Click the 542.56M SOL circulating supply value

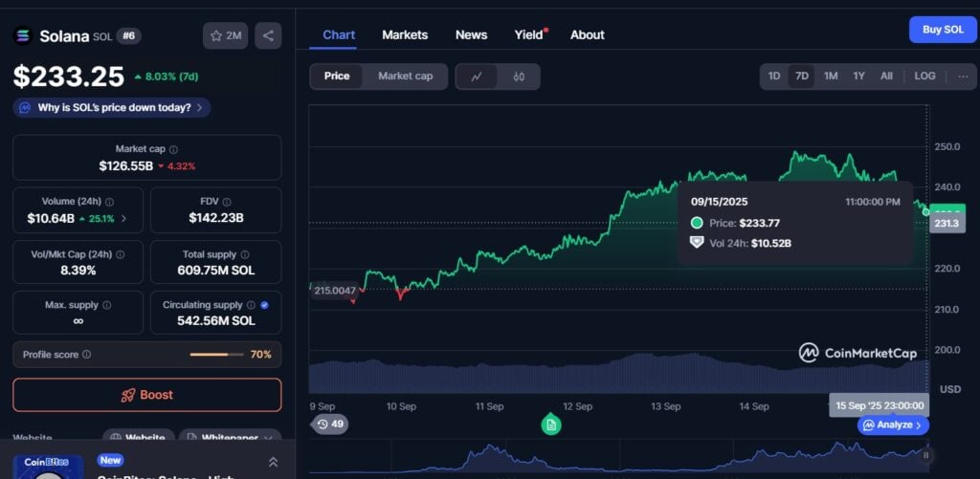[x=216, y=321]
